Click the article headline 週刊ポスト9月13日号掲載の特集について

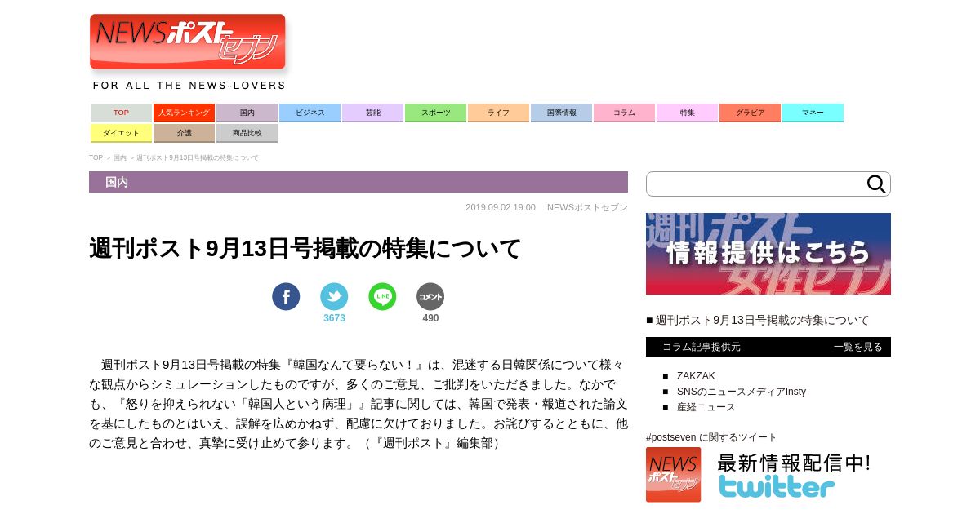point(305,248)
